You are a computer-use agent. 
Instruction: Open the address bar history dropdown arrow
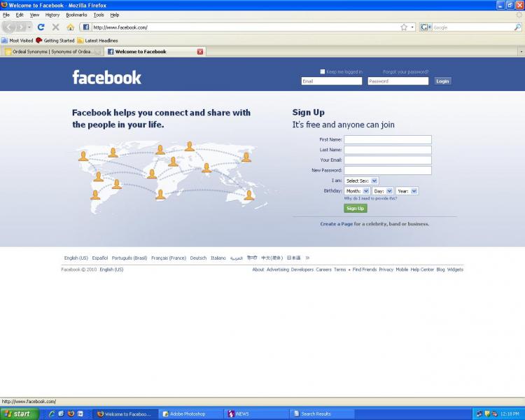[412, 27]
